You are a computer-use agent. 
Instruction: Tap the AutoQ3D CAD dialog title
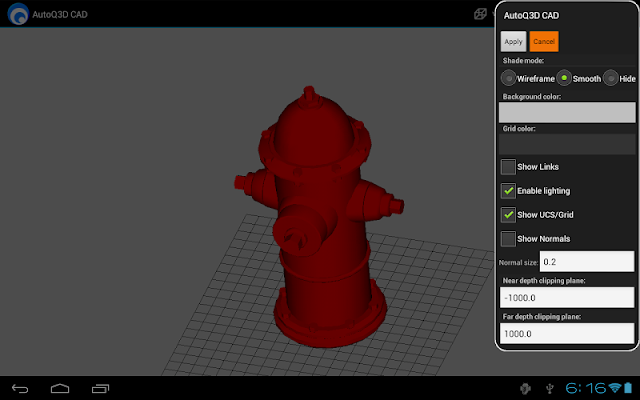[x=531, y=16]
